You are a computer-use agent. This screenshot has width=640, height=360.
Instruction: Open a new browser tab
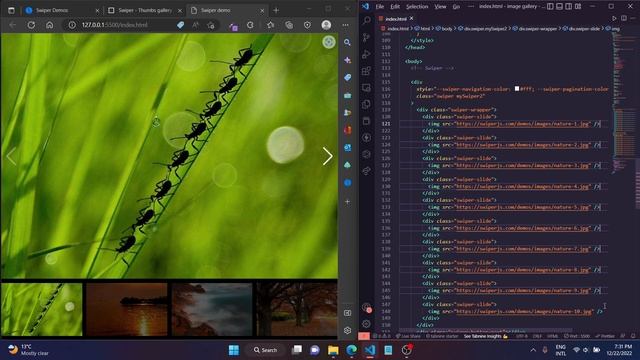pos(276,10)
